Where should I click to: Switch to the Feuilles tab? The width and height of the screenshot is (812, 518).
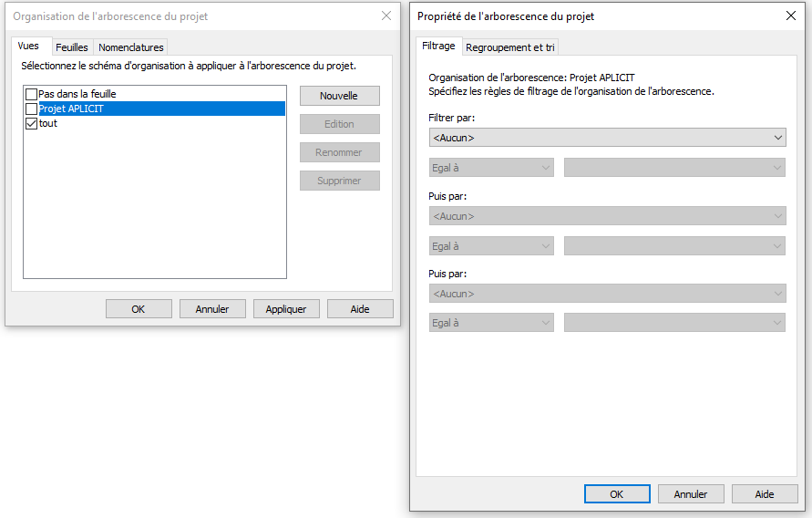[x=71, y=47]
